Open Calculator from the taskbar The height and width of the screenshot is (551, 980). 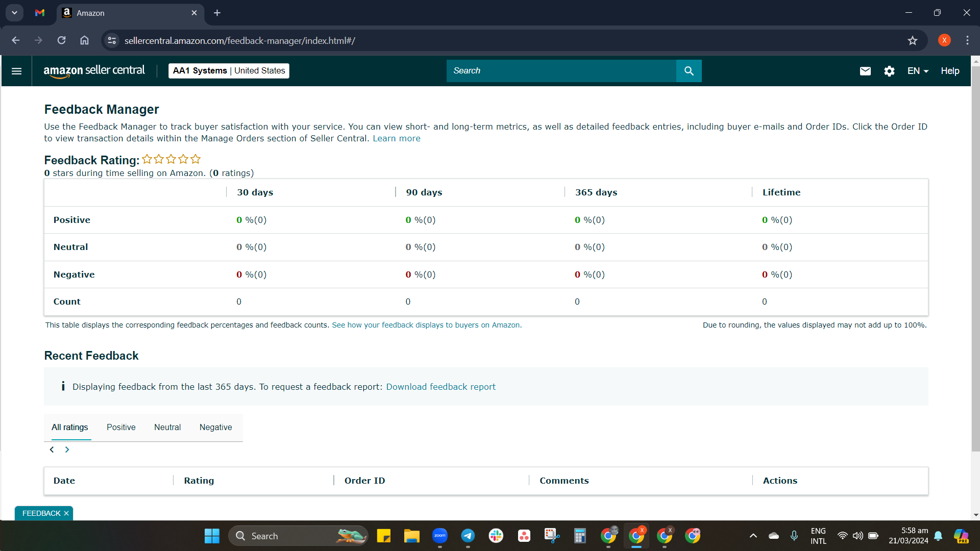[580, 536]
